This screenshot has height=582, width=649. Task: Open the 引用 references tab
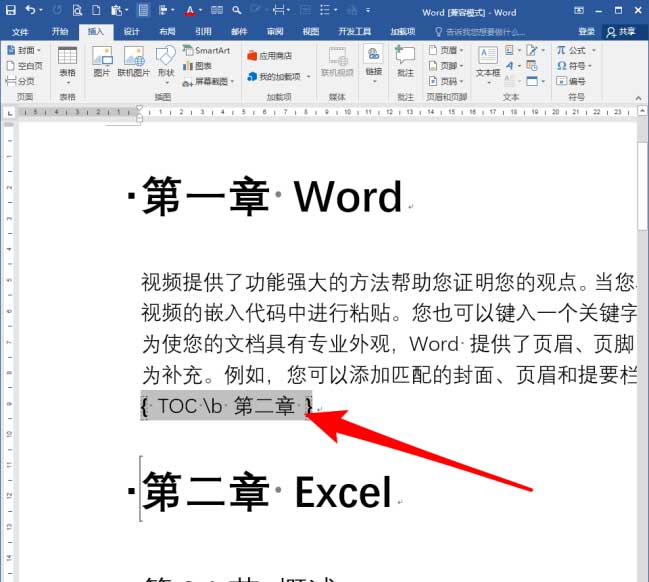coord(203,31)
